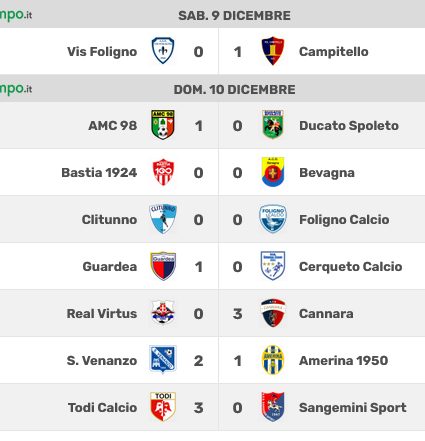Click the S. Venanzo team name
Image resolution: width=425 pixels, height=441 pixels.
tap(102, 360)
